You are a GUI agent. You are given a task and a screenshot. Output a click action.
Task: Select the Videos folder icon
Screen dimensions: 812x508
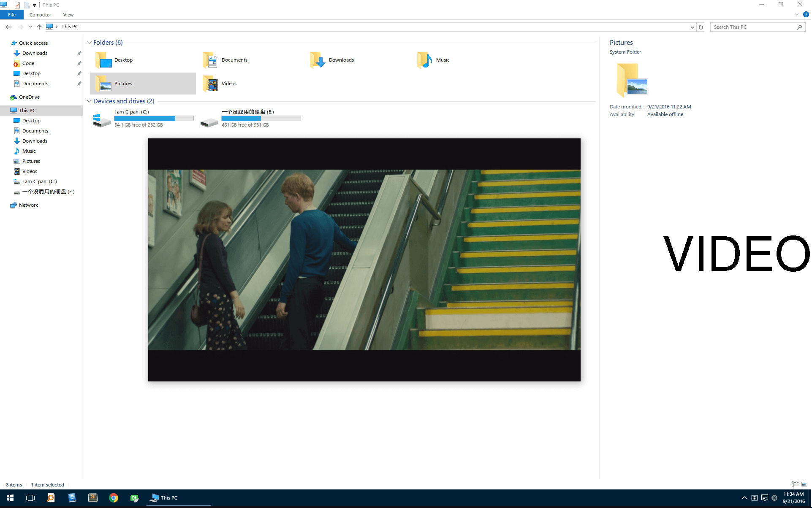pyautogui.click(x=211, y=84)
